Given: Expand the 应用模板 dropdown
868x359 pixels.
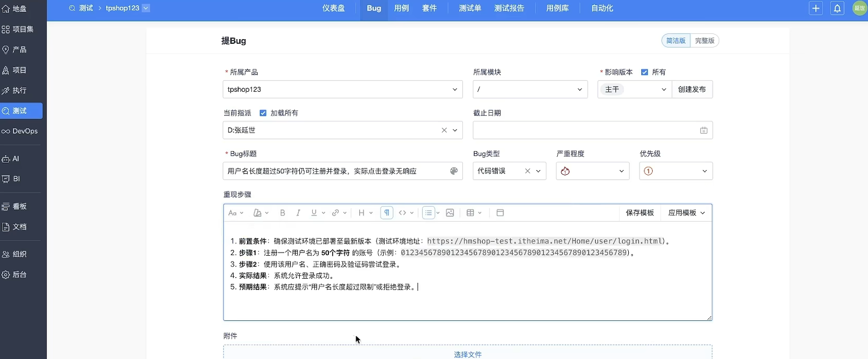Looking at the screenshot, I should coord(687,213).
